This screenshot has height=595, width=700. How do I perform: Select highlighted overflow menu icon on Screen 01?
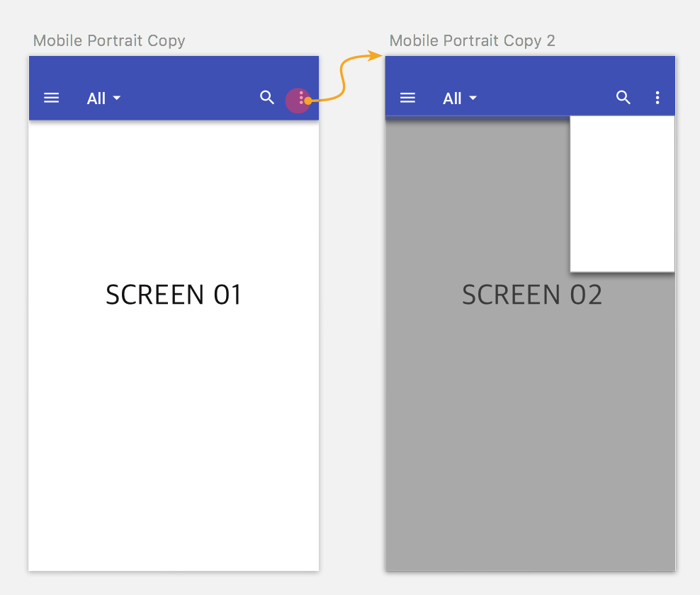pos(298,101)
